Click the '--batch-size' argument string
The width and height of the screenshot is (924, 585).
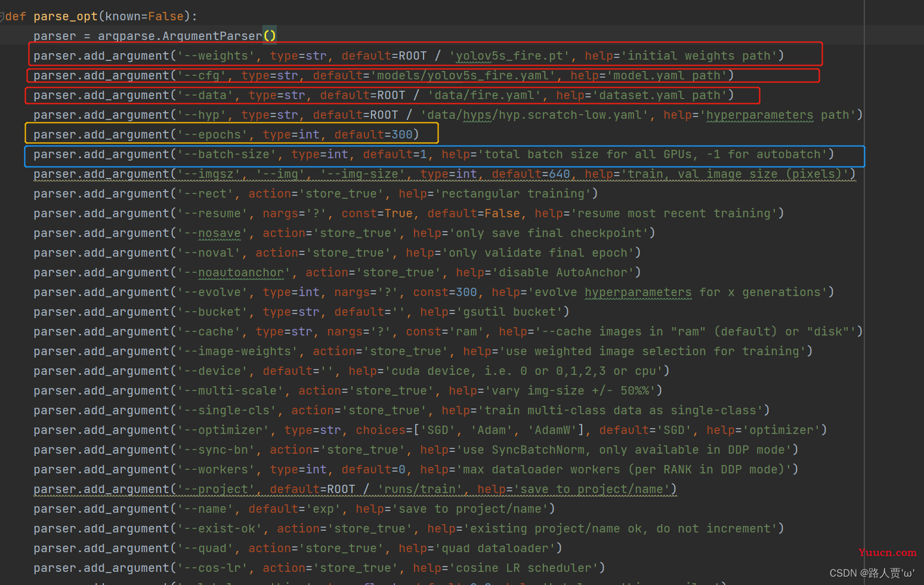click(227, 155)
